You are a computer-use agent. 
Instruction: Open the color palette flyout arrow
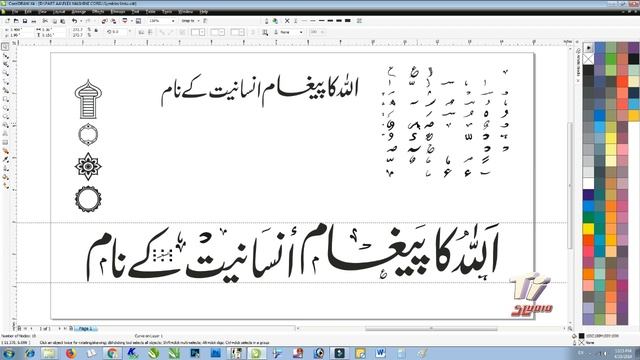coord(588,47)
